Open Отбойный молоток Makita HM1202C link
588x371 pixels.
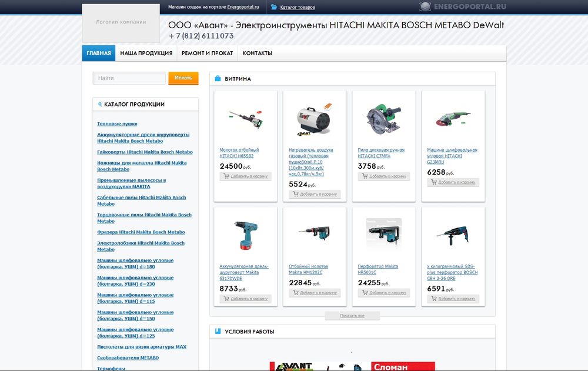[308, 269]
